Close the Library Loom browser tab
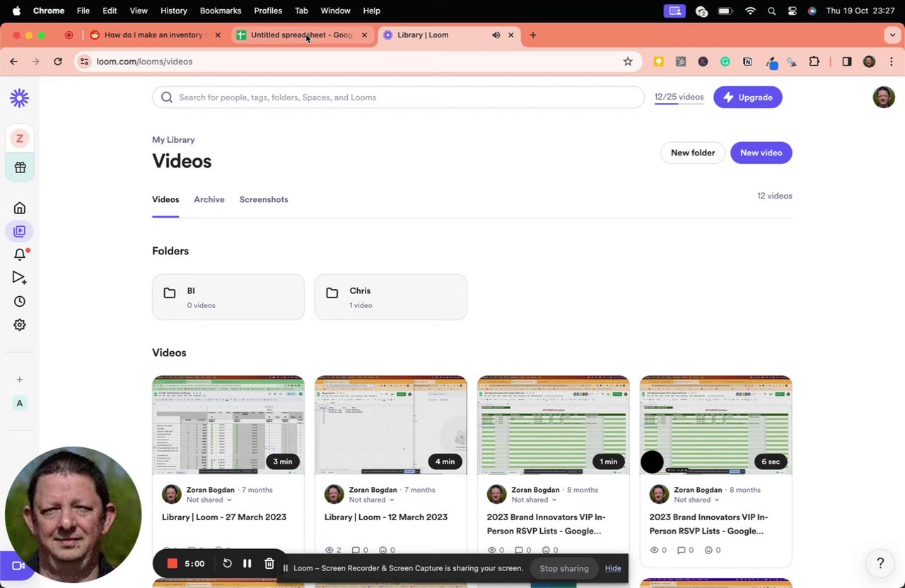 coord(511,35)
